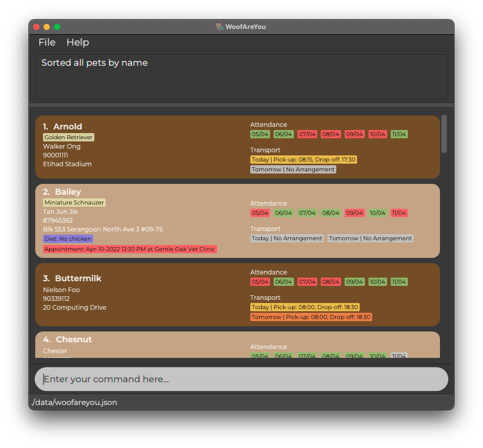Open the Help menu
The image size is (483, 448).
tap(78, 42)
